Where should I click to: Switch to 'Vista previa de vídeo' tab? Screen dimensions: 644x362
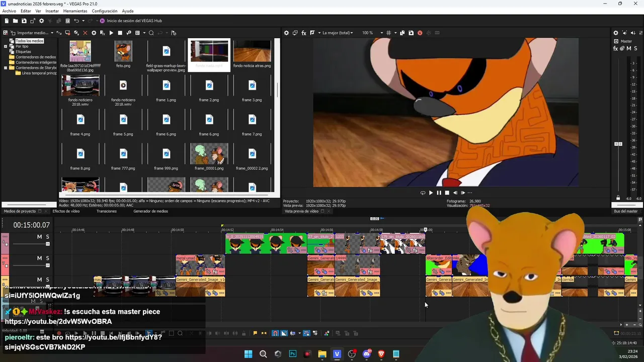(x=301, y=211)
